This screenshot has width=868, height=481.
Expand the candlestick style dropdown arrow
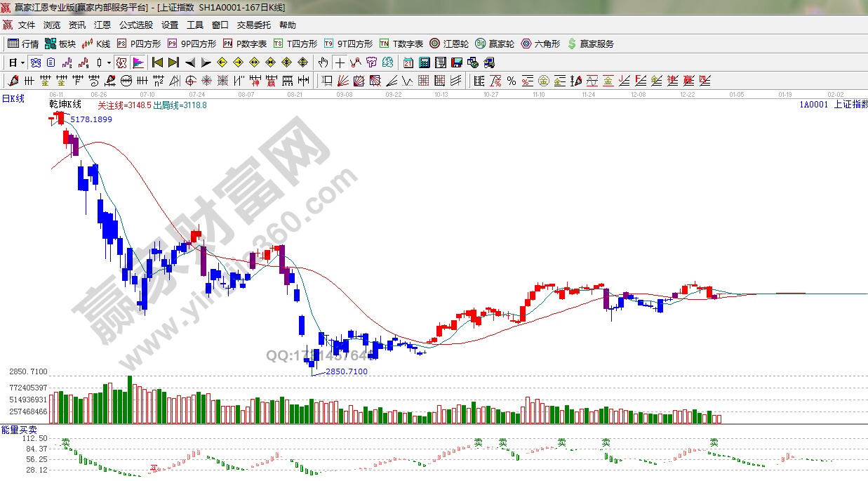(x=109, y=62)
